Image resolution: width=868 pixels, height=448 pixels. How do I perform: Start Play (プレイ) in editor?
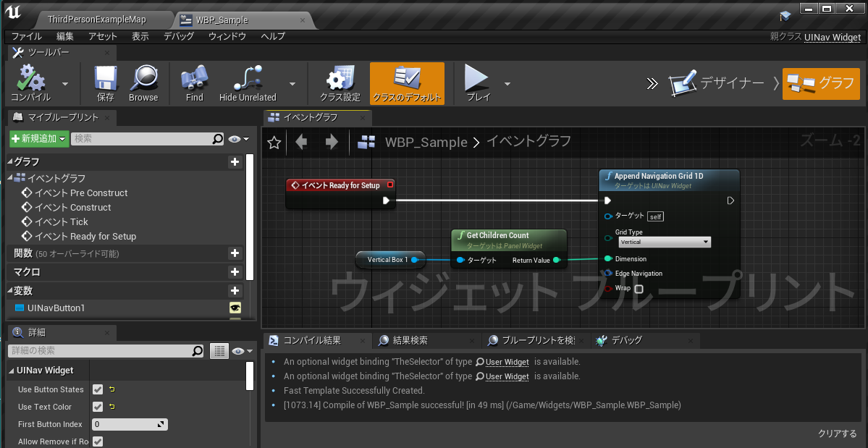[479, 83]
